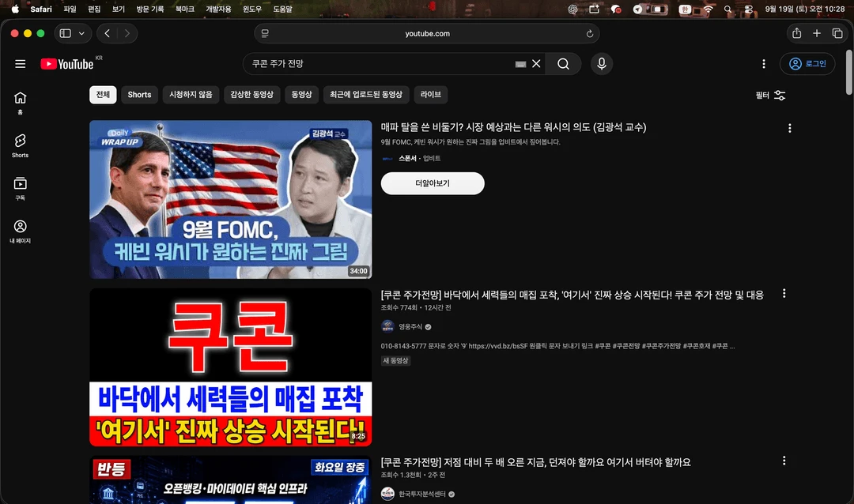Focus the Safari address bar
This screenshot has width=854, height=504.
pos(427,33)
